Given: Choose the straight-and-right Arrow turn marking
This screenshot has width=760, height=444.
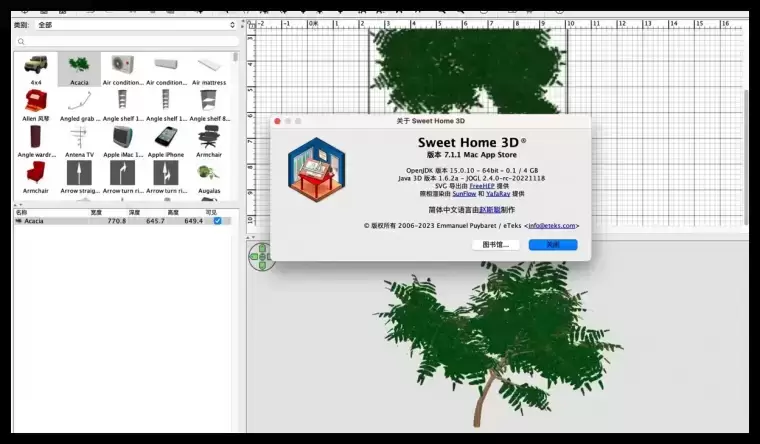Looking at the screenshot, I should [x=166, y=177].
